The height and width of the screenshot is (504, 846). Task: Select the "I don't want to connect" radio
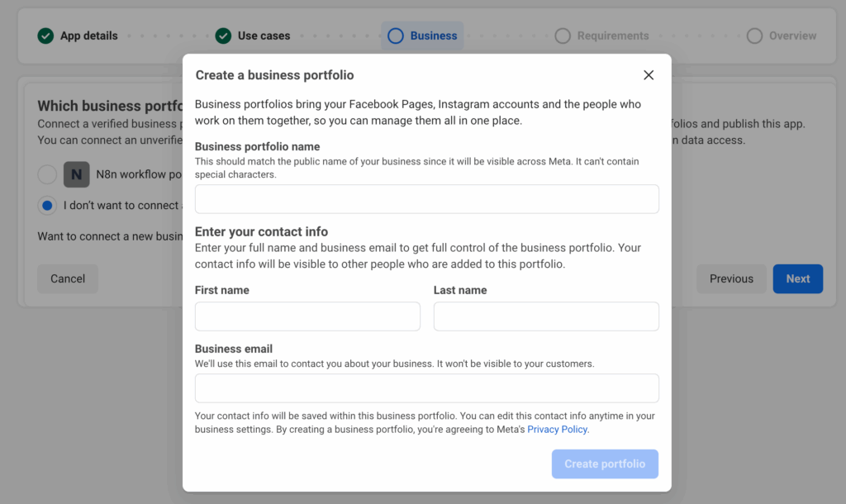(x=47, y=205)
